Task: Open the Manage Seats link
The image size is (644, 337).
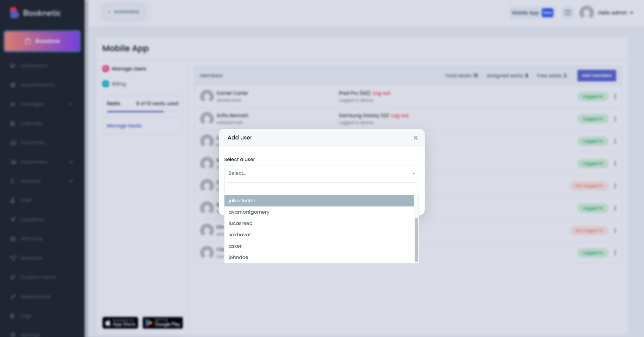Action: pyautogui.click(x=124, y=126)
